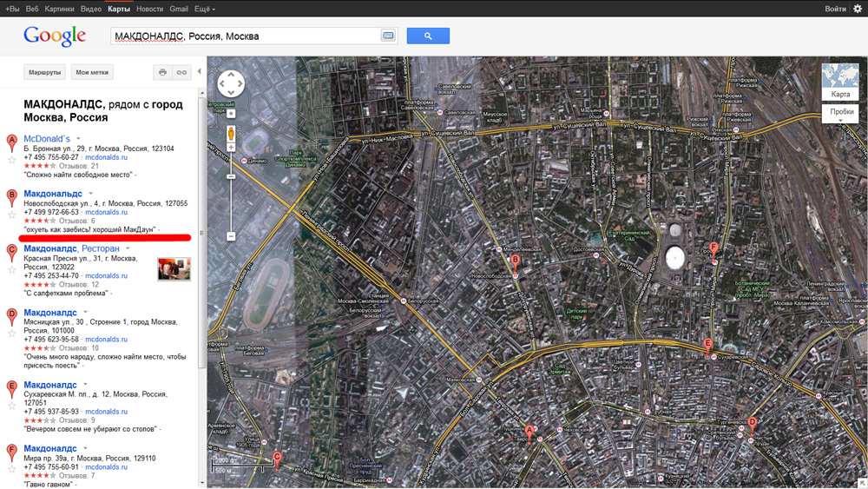Click the map pan compass control

[231, 84]
